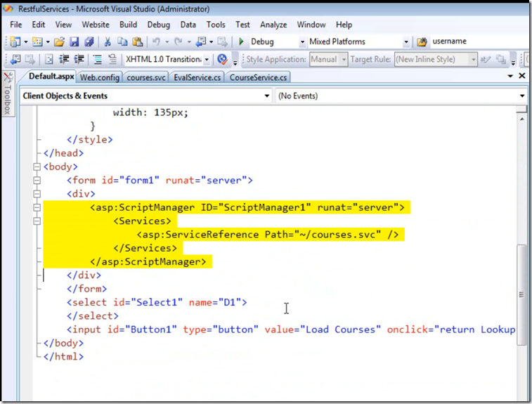
Task: Click Navigate Backward icon in top toolbar
Action: click(x=201, y=41)
